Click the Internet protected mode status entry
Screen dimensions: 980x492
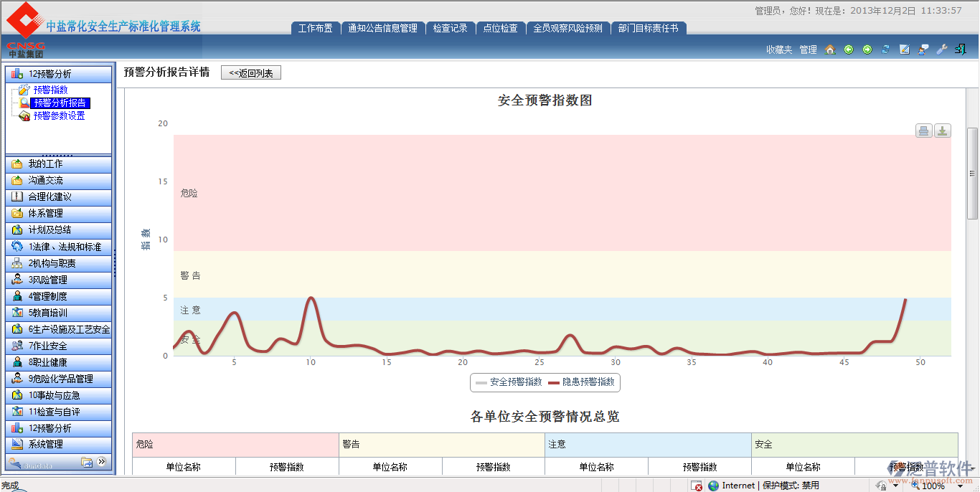[763, 486]
